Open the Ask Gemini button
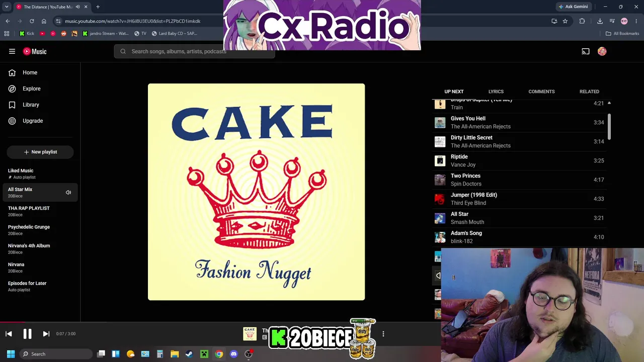The image size is (644, 362). (x=573, y=7)
